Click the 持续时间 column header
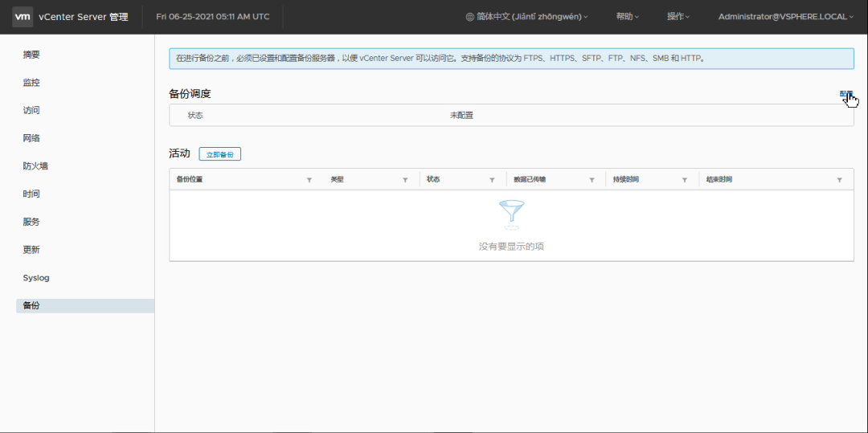 click(626, 180)
